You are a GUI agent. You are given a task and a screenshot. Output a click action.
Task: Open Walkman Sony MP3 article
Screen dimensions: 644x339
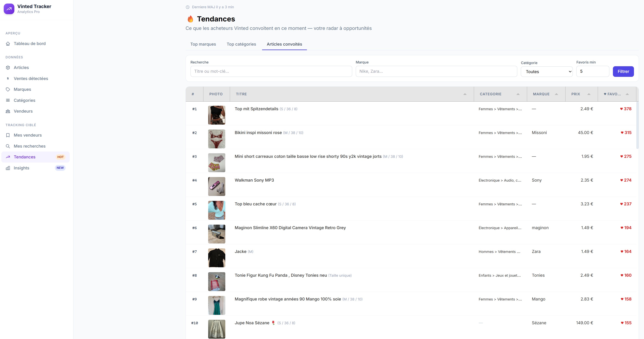pos(254,180)
